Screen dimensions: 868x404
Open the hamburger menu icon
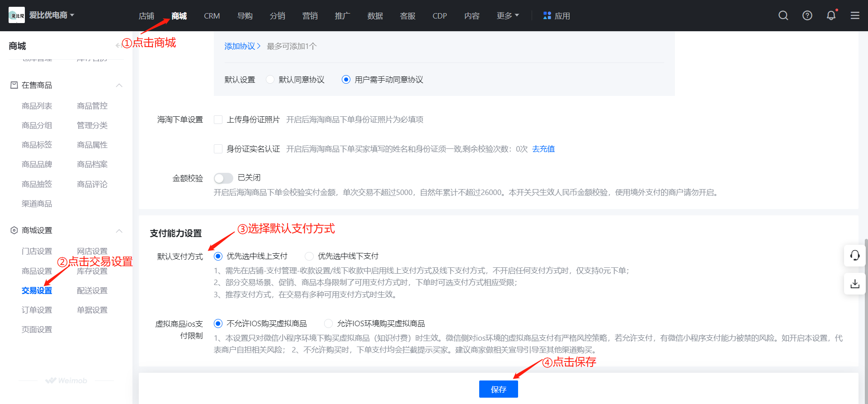[x=855, y=16]
